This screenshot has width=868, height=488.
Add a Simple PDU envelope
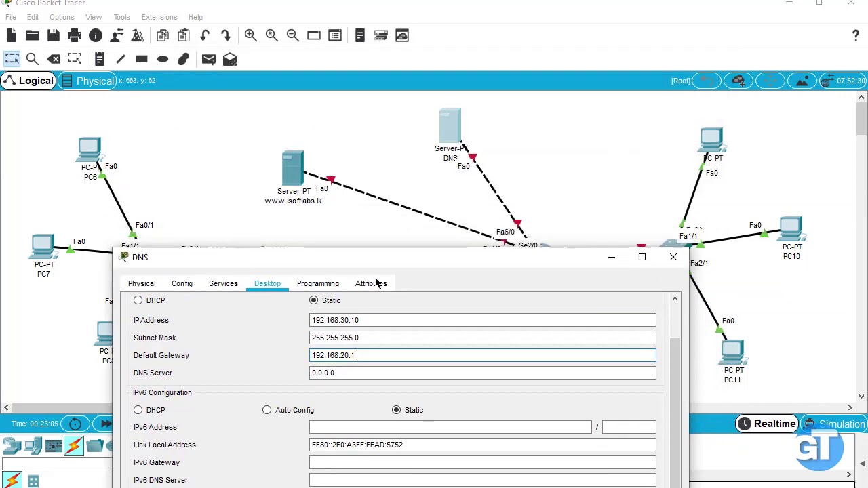pos(208,59)
